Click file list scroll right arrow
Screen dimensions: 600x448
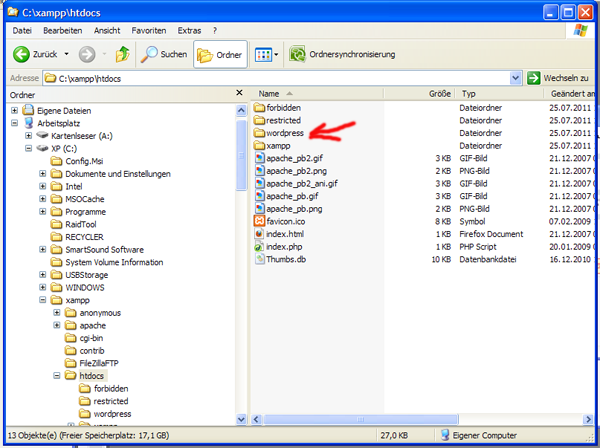point(588,419)
